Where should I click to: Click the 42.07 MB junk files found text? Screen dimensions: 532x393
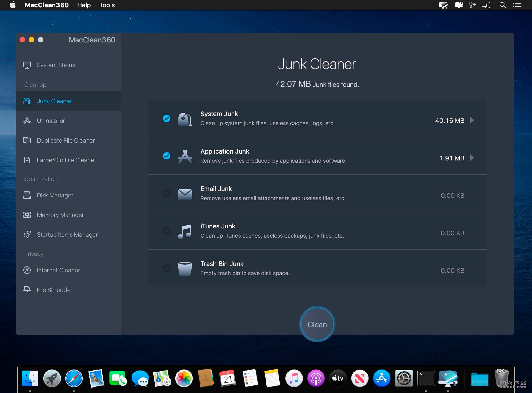(x=317, y=84)
